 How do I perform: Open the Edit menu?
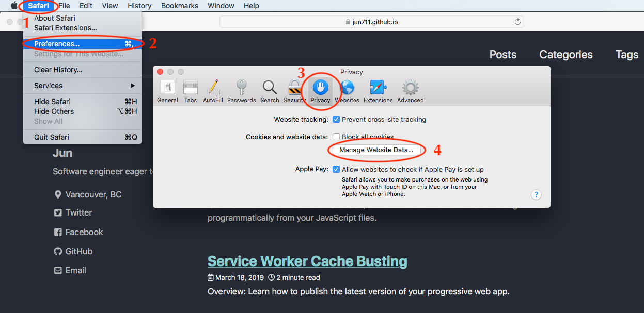(86, 6)
